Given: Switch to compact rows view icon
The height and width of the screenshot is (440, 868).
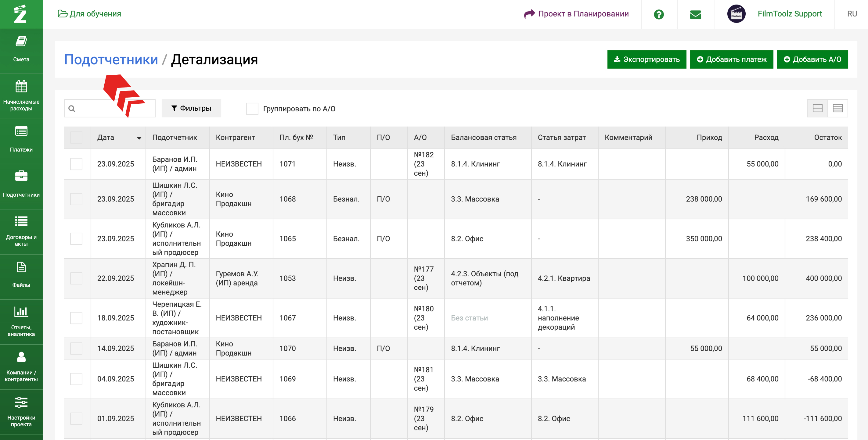Looking at the screenshot, I should coord(837,109).
